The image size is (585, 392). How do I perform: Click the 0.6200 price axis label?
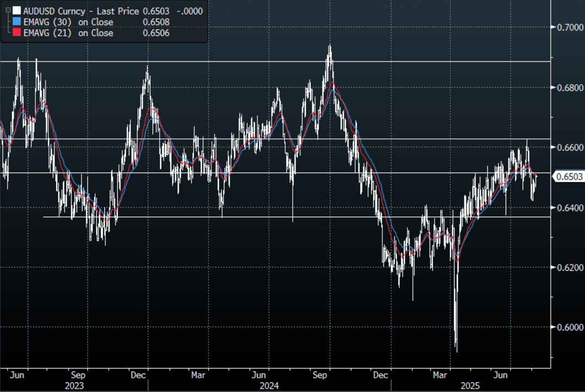567,267
